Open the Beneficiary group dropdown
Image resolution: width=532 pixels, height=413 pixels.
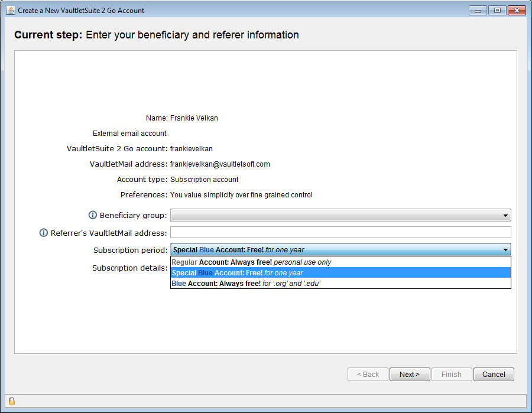pos(340,215)
